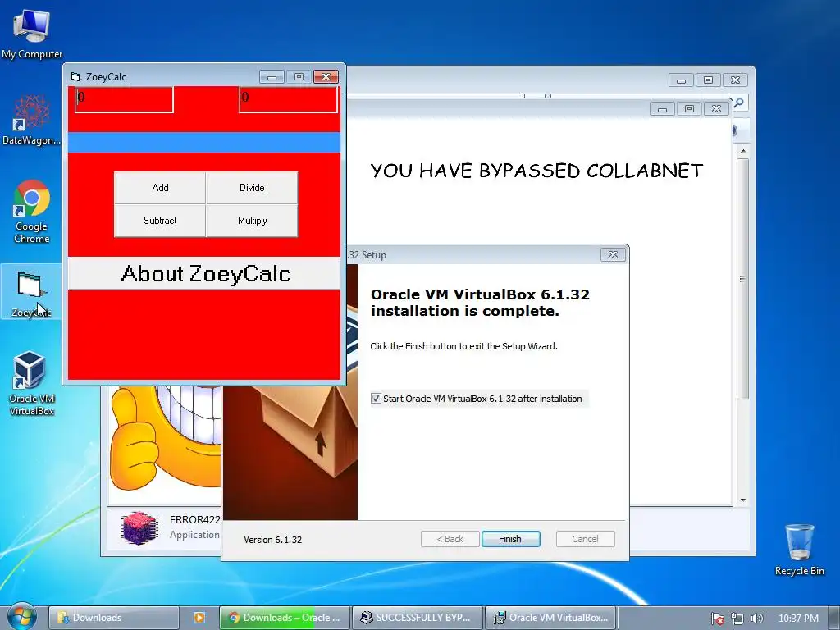Switch to Downloads – Oracle Chrome taskbar item
Image resolution: width=840 pixels, height=630 pixels.
click(285, 618)
